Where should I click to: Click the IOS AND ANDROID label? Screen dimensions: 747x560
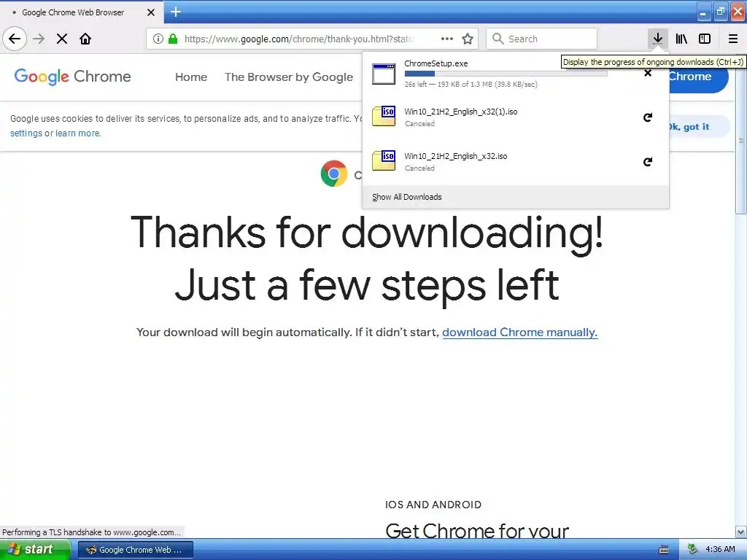point(433,505)
